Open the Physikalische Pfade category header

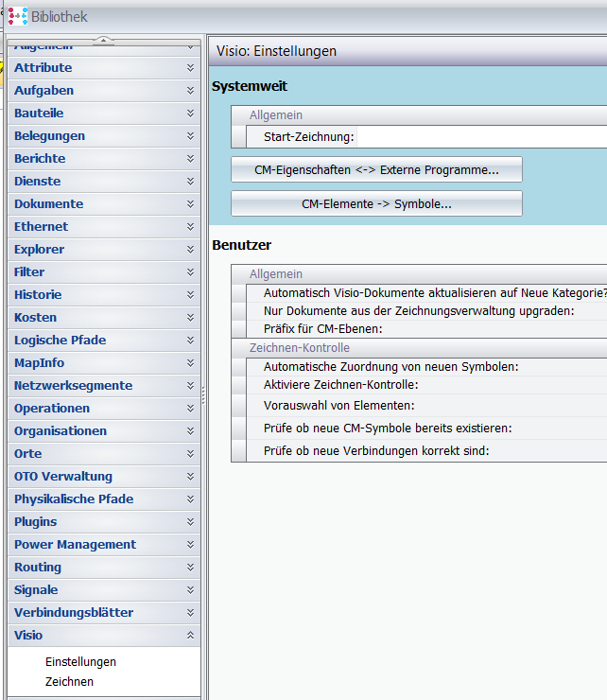coord(104,499)
